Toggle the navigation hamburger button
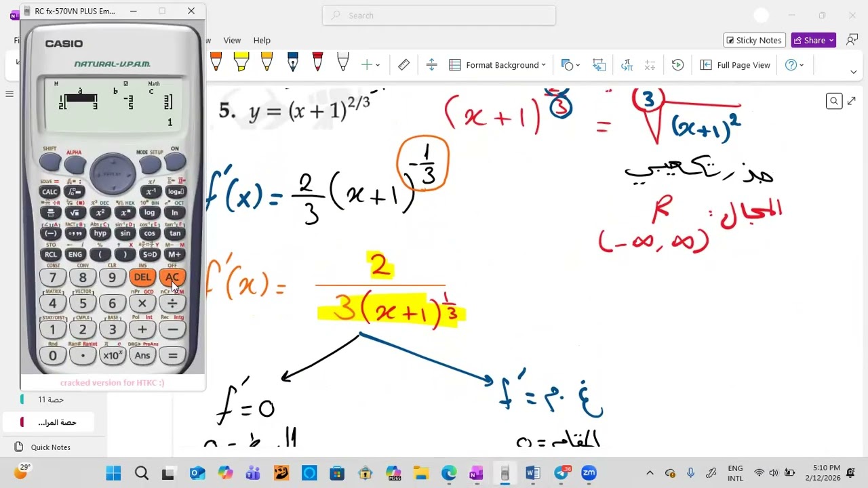Screen dimensions: 868x488 (x=9, y=94)
